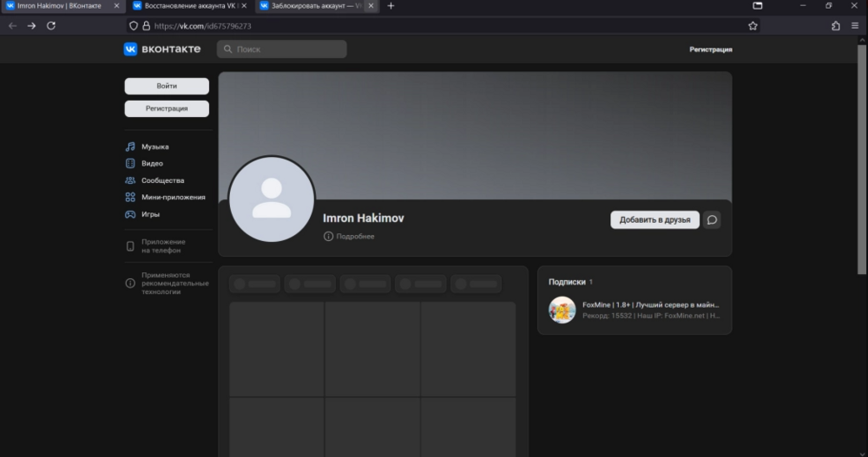Click info icon beside recommendation technologies
The height and width of the screenshot is (457, 868).
tap(130, 284)
